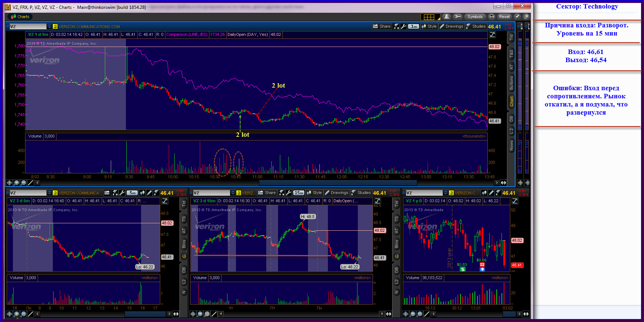Screen dimensions: 644x322
Task: Click the Symbols button
Action: 475,17
